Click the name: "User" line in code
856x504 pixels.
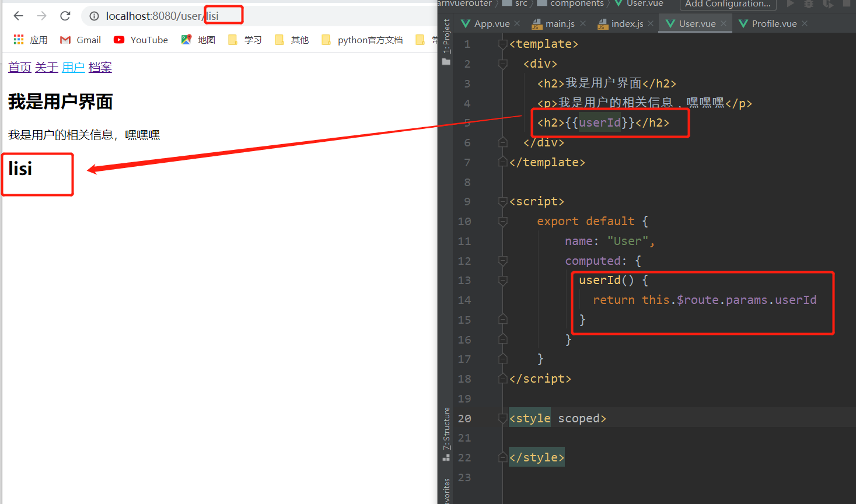(x=610, y=241)
